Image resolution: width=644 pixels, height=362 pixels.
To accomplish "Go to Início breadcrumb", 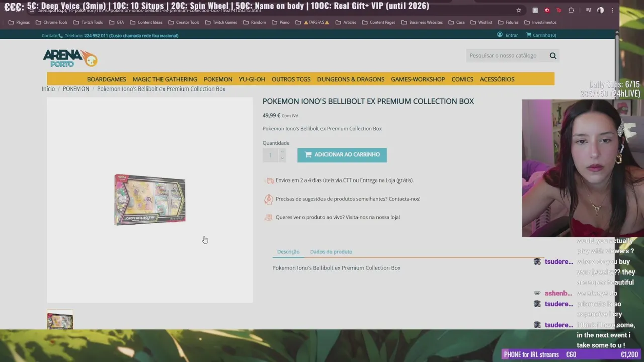I will (48, 89).
